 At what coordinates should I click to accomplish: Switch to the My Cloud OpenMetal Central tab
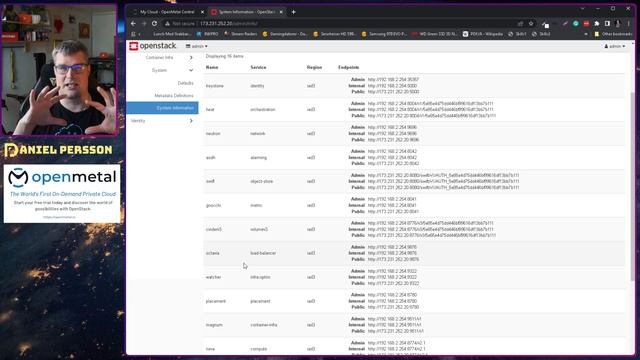(167, 12)
